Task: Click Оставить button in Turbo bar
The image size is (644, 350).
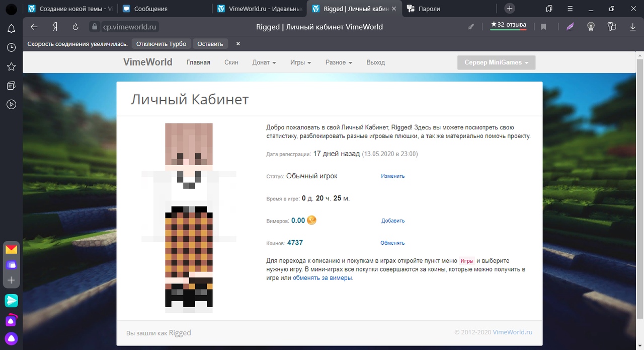Action: point(210,44)
